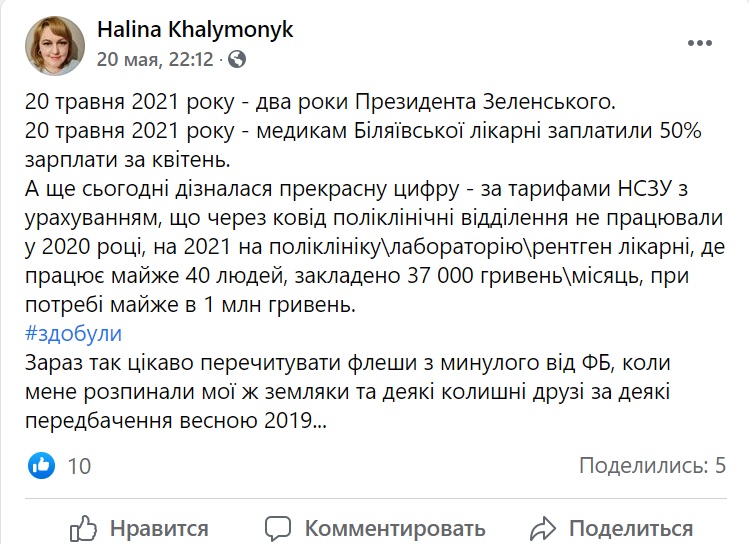Open the three-dot post options menu
Screen dimensions: 749x544
tap(700, 43)
